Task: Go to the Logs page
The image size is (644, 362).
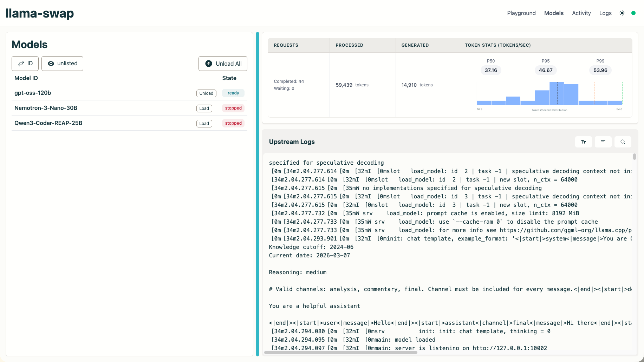Action: (605, 13)
